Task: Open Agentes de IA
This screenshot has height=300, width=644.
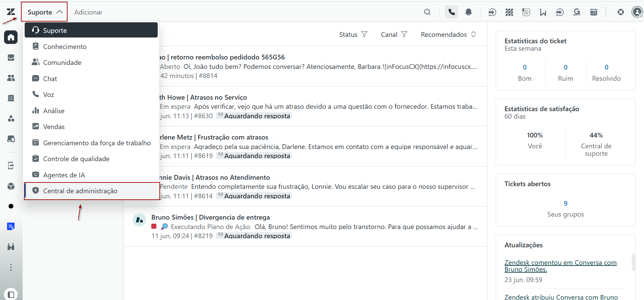Action: tap(91, 175)
